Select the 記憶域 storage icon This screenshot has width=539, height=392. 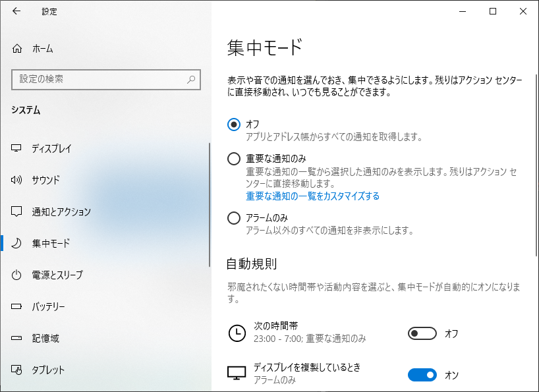16,338
